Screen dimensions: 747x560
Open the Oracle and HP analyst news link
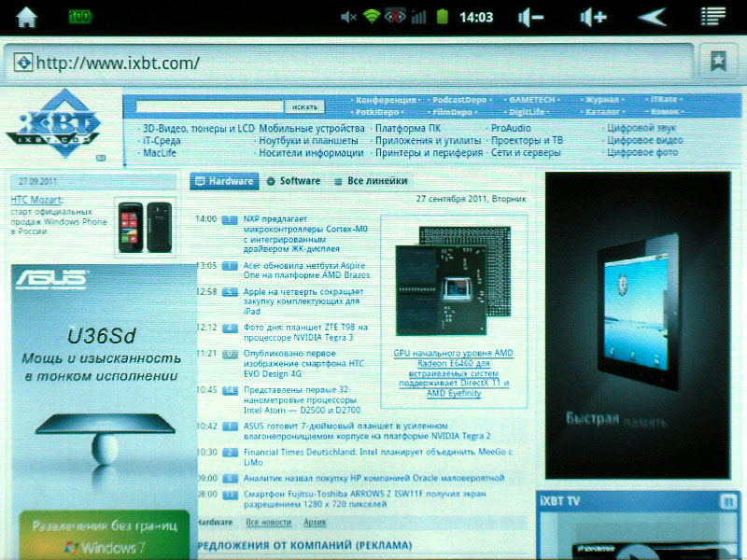(374, 479)
